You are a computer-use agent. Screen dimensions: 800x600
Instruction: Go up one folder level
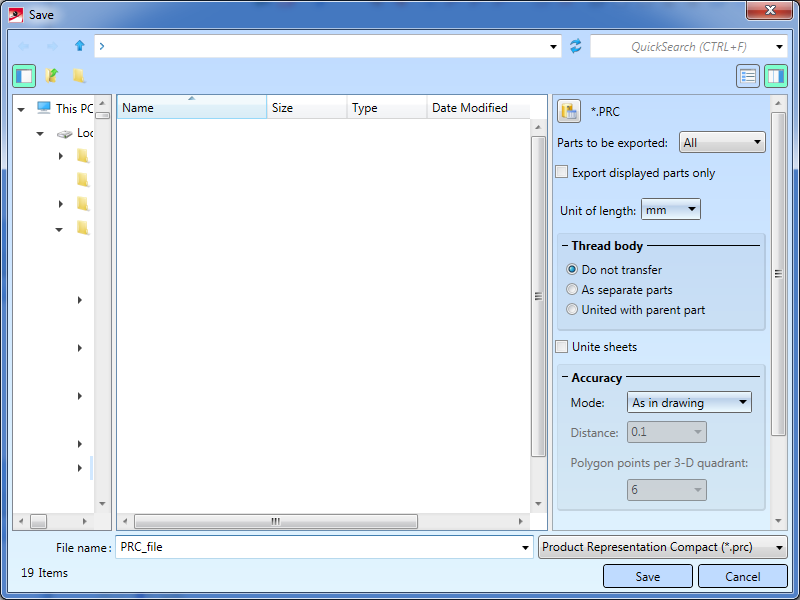pos(80,46)
